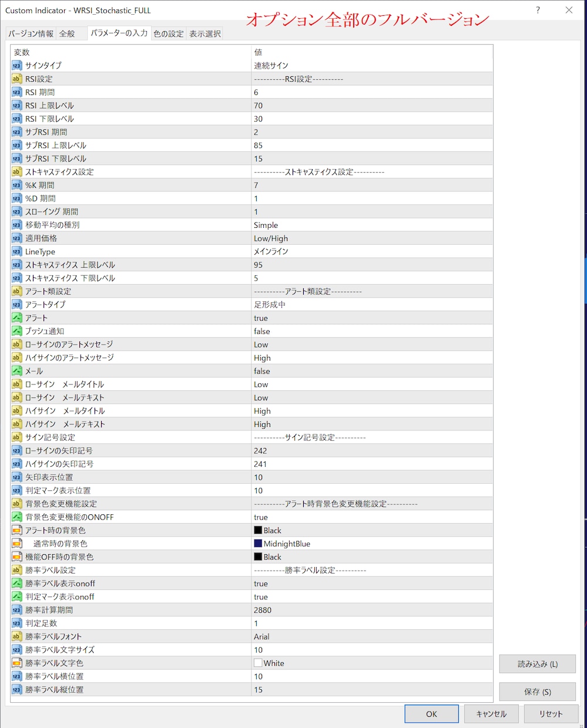Click the boolean icon beside メール
Image resolution: width=587 pixels, height=728 pixels.
click(16, 371)
